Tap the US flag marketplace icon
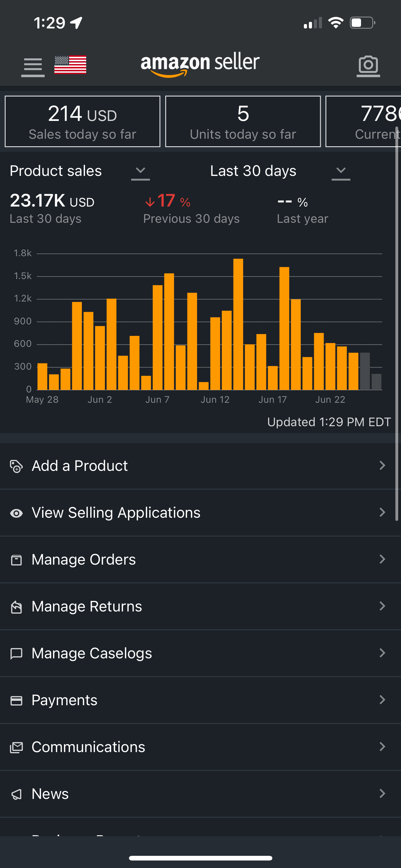Viewport: 401px width, 868px height. (70, 64)
